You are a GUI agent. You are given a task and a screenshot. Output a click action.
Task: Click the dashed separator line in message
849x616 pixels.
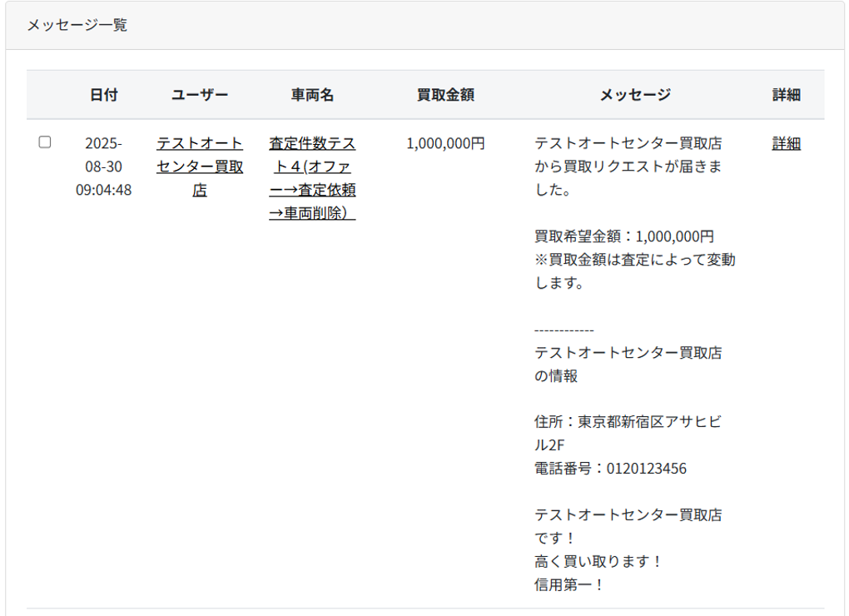tap(564, 330)
